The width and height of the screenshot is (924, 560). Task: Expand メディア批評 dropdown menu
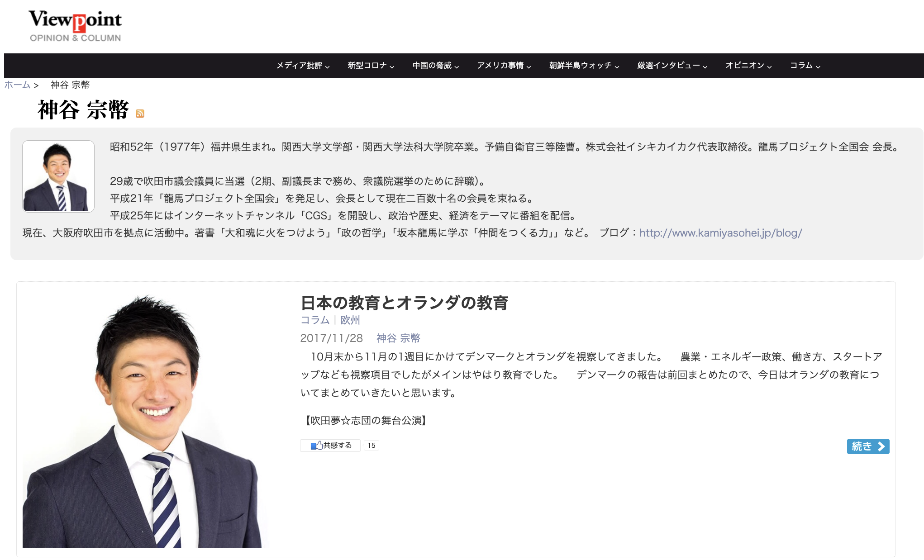point(303,66)
